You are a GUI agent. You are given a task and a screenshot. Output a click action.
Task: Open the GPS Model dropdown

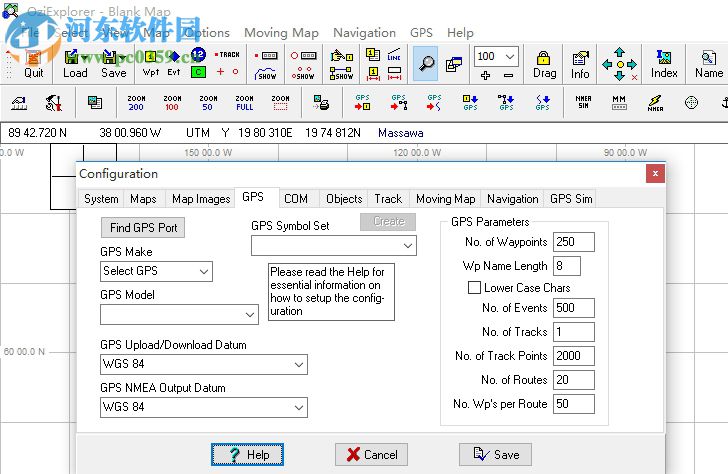point(249,314)
